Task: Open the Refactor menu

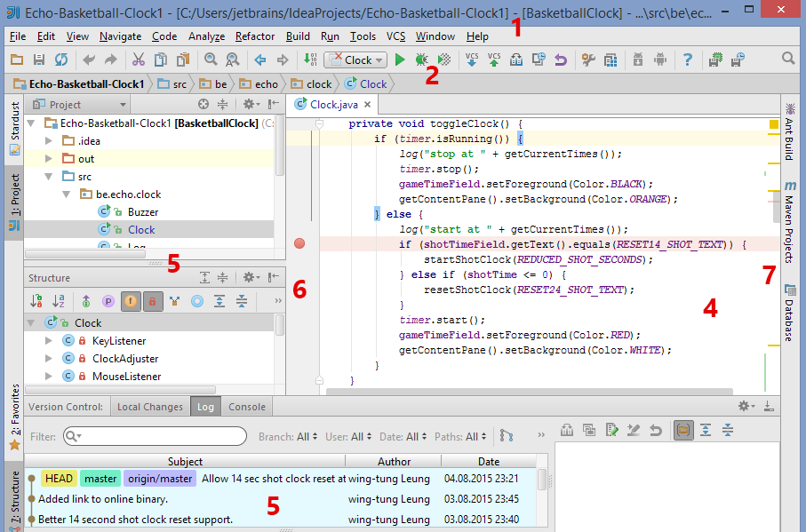Action: pos(255,36)
